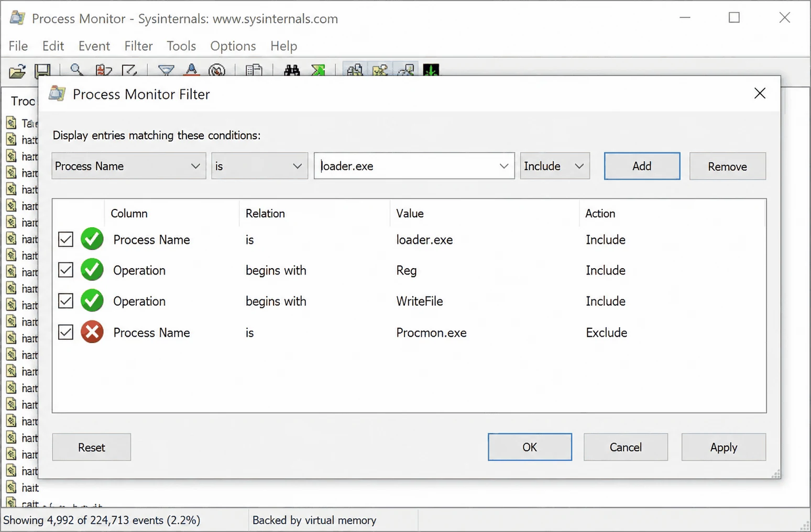Click green check icon on WriteFile rule
Screen dimensions: 811x532
pyautogui.click(x=92, y=301)
